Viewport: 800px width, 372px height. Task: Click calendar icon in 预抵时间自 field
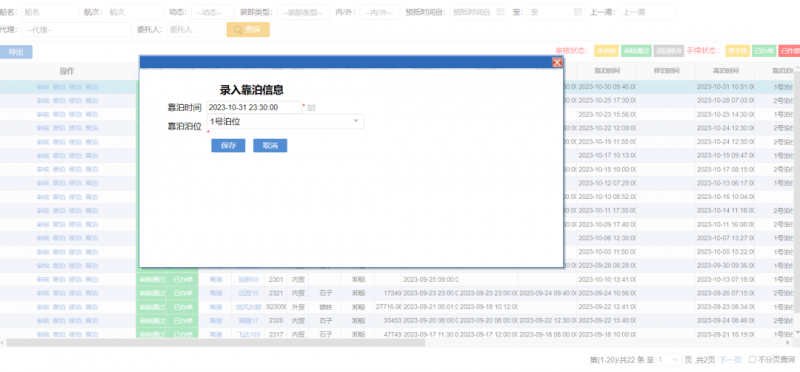click(x=500, y=12)
